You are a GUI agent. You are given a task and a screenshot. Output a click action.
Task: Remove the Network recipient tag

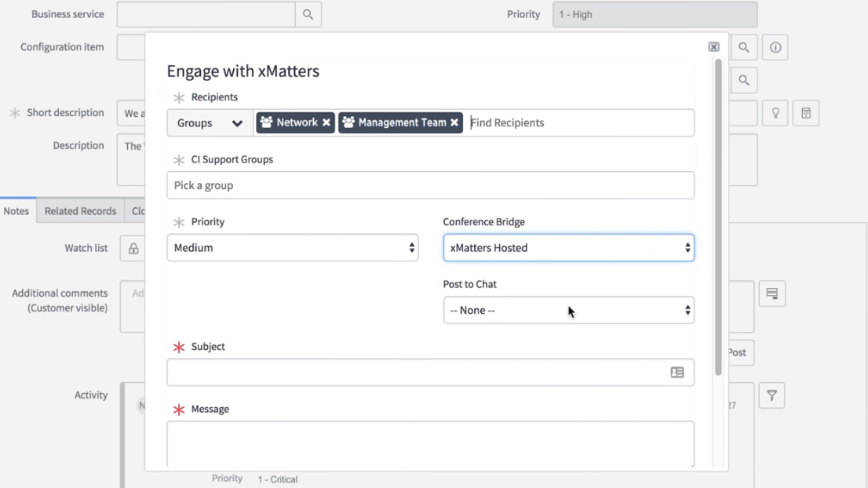point(326,122)
